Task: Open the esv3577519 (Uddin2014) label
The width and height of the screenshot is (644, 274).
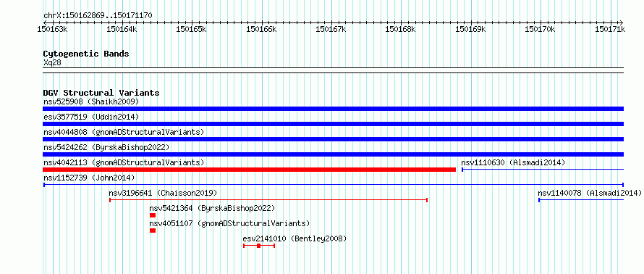Action: click(x=91, y=117)
